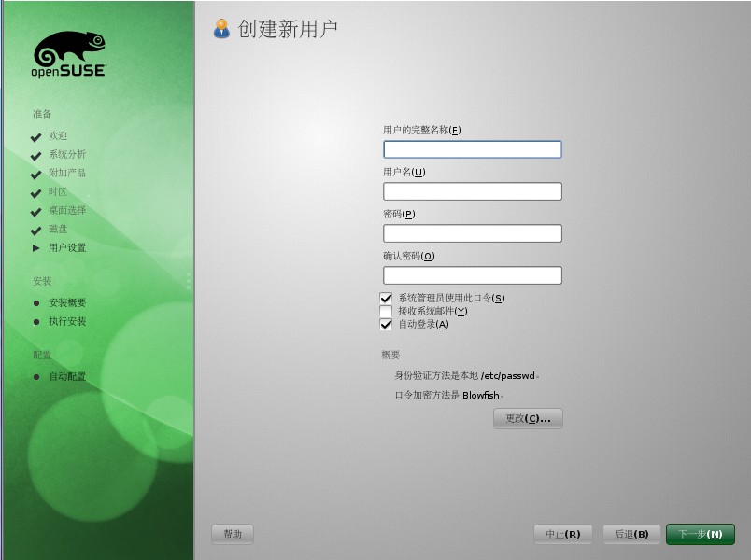Click the 密码(P) field label

coord(399,214)
